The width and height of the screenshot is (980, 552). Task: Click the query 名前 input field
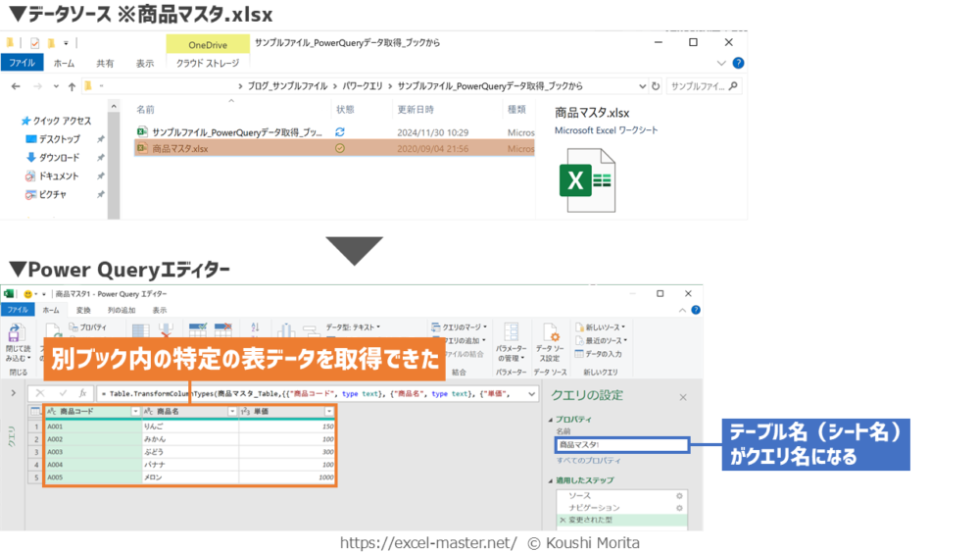pos(621,445)
